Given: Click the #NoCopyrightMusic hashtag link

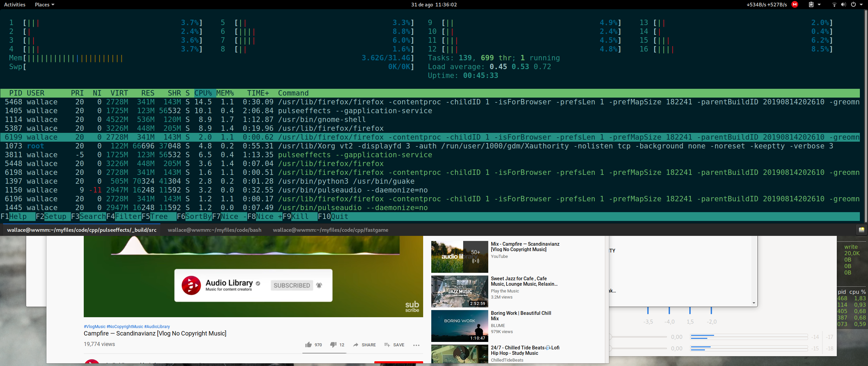Looking at the screenshot, I should click(x=125, y=327).
